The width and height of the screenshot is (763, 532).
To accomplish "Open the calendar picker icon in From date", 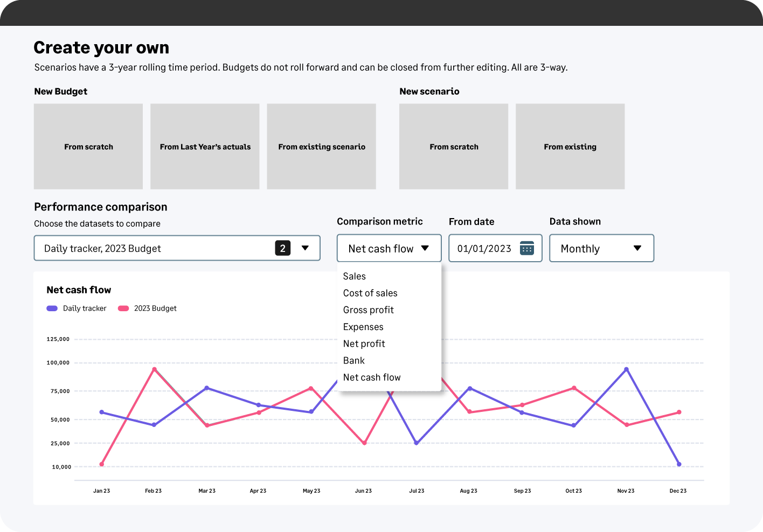I will (x=527, y=248).
